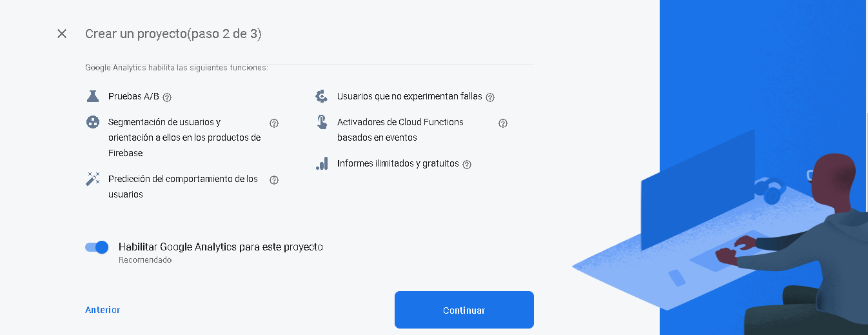Screen dimensions: 868x335
Task: Click the crash-free users gear icon
Action: 321,96
